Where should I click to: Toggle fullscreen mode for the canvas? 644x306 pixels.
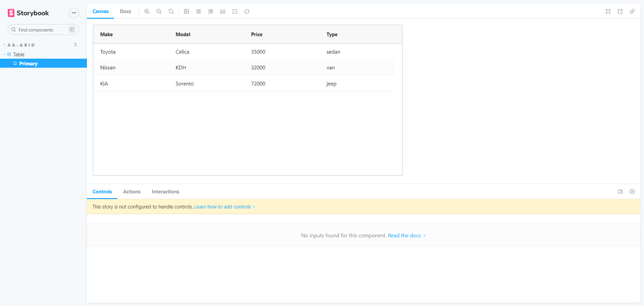[x=608, y=11]
